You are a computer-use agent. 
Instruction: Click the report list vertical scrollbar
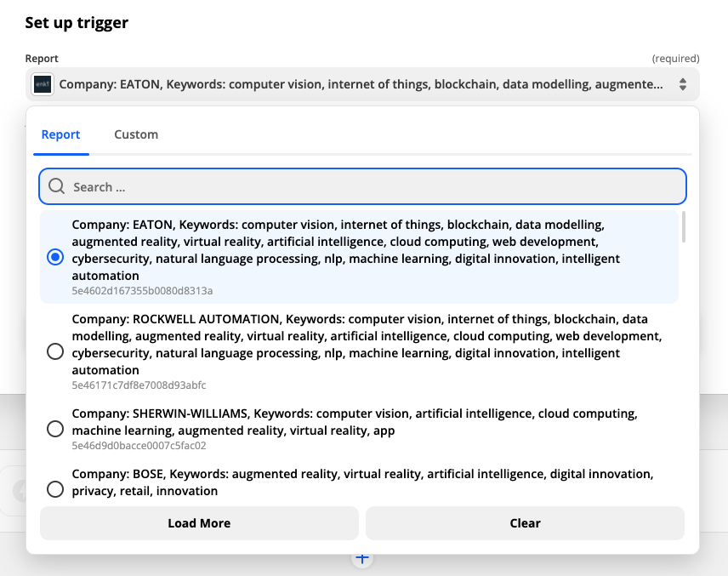click(x=684, y=226)
